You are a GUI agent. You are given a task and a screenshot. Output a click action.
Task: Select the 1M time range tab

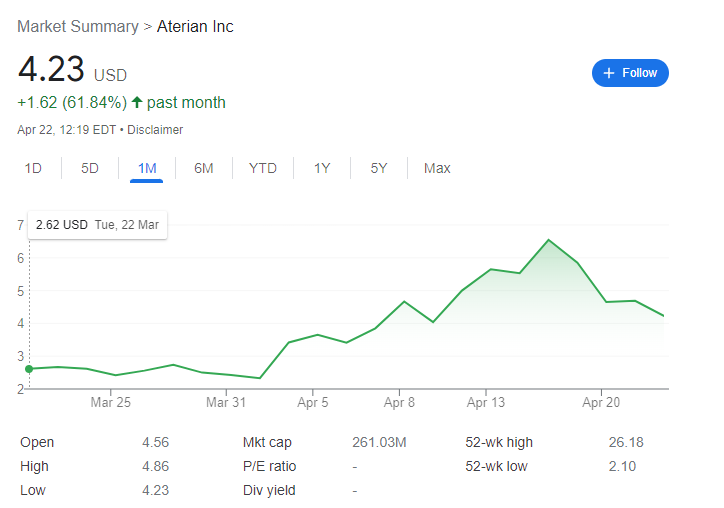click(147, 168)
